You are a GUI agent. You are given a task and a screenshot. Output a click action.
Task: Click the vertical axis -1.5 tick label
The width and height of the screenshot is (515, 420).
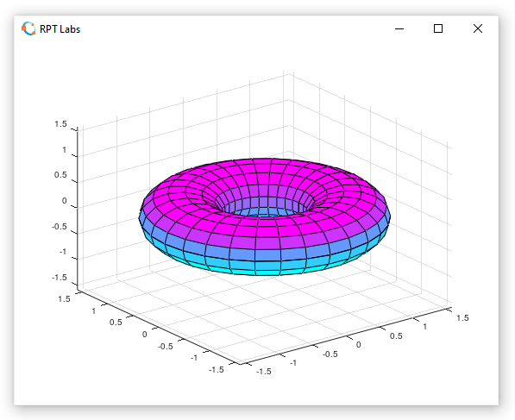tap(60, 278)
